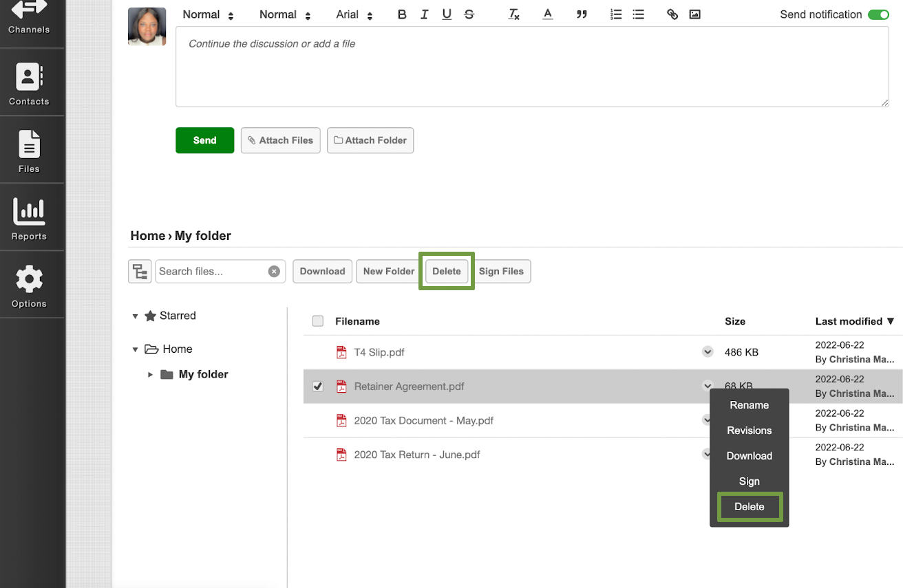The image size is (903, 588).
Task: Check the select-all checkbox beside Filename
Action: 318,321
